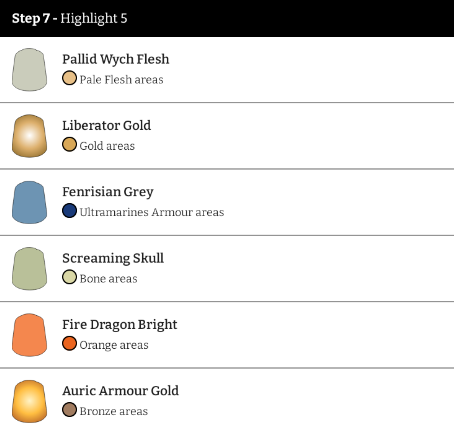
Task: Click the Liberator Gold paint pot icon
Action: coord(29,136)
